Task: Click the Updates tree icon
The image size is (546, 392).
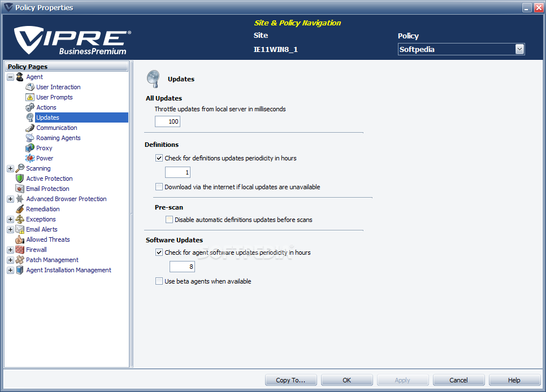Action: coord(30,117)
